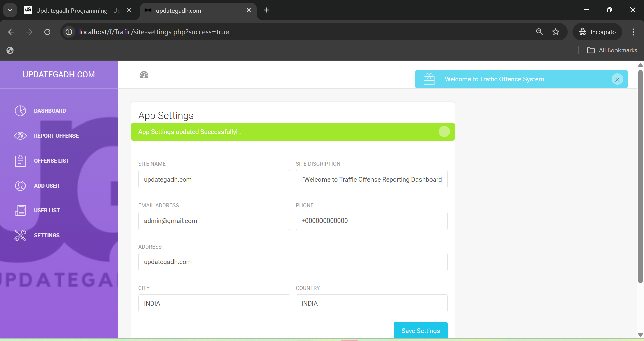This screenshot has width=644, height=341.
Task: Open a new browser tab
Action: tap(267, 10)
